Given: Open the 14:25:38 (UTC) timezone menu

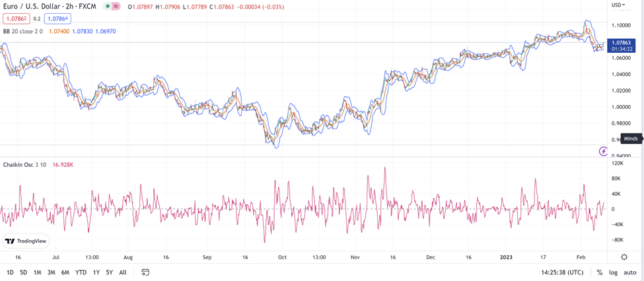Looking at the screenshot, I should coord(562,272).
